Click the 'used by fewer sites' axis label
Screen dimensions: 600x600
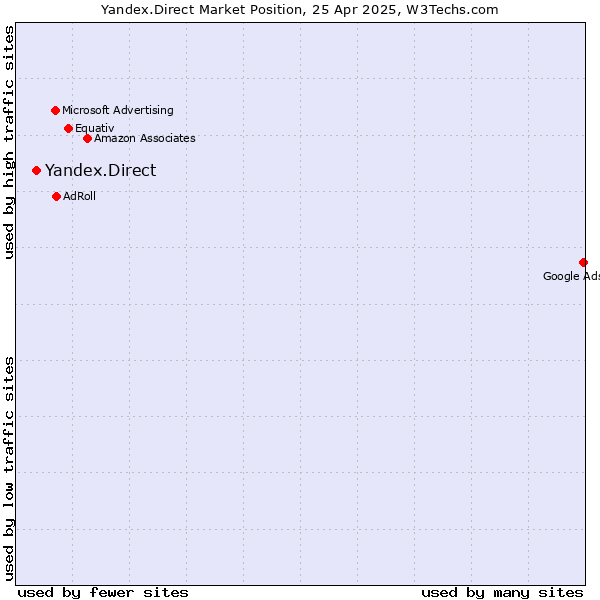click(x=103, y=593)
